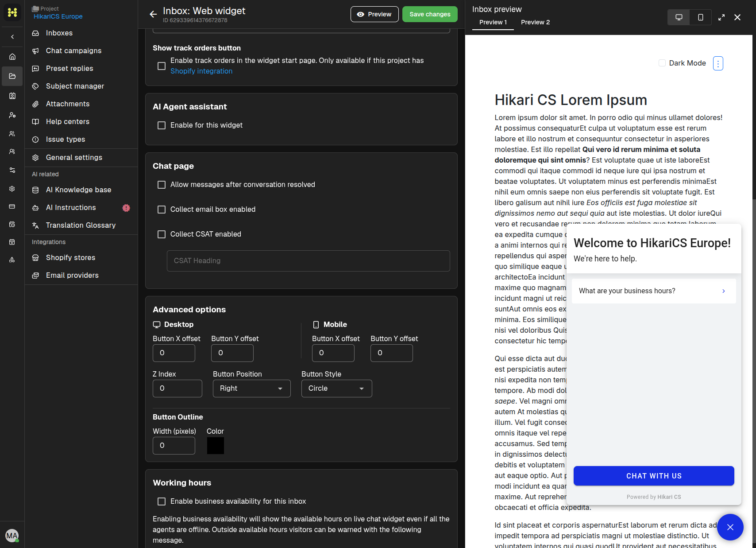Screen dimensions: 756x548
Task: Click the Mobile Button X offset field
Action: point(333,353)
